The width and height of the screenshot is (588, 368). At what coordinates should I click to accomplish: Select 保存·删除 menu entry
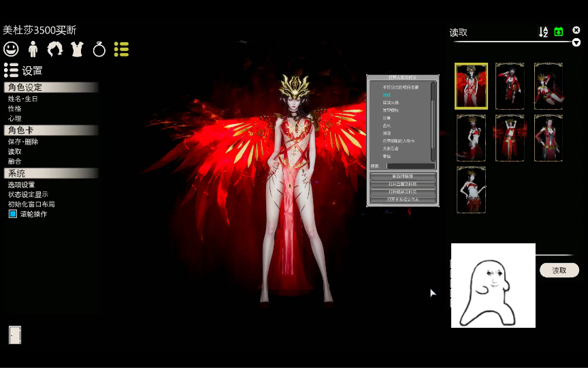coord(23,142)
